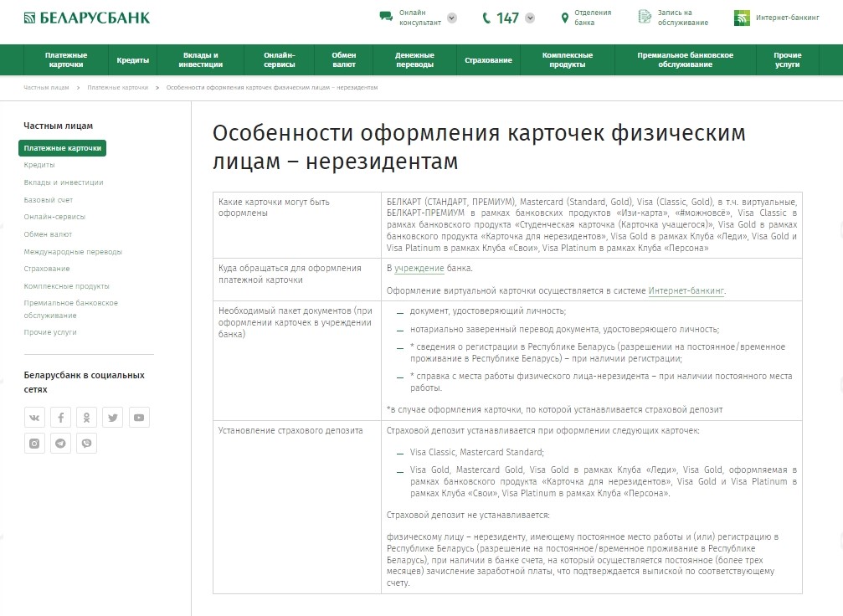The height and width of the screenshot is (616, 843).
Task: Open the Страхование sidebar link
Action: [47, 269]
